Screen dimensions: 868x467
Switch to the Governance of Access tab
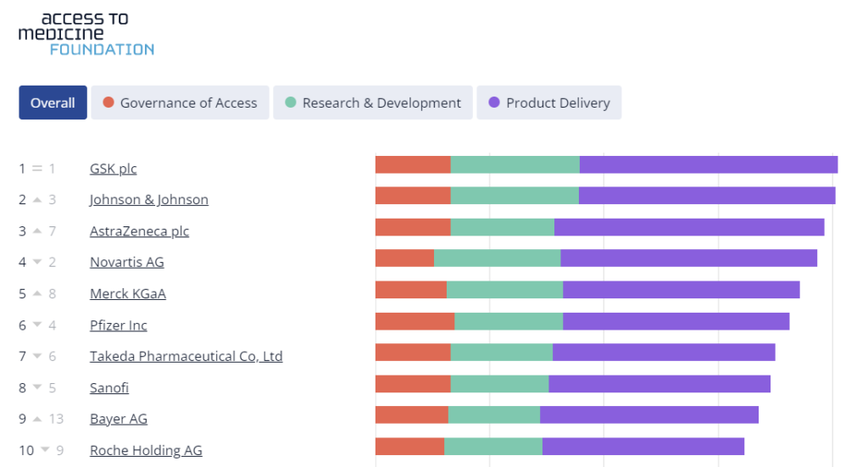pos(180,103)
